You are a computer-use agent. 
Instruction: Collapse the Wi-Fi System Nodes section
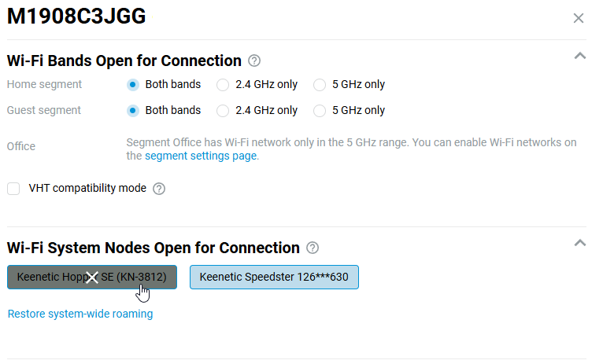(579, 243)
